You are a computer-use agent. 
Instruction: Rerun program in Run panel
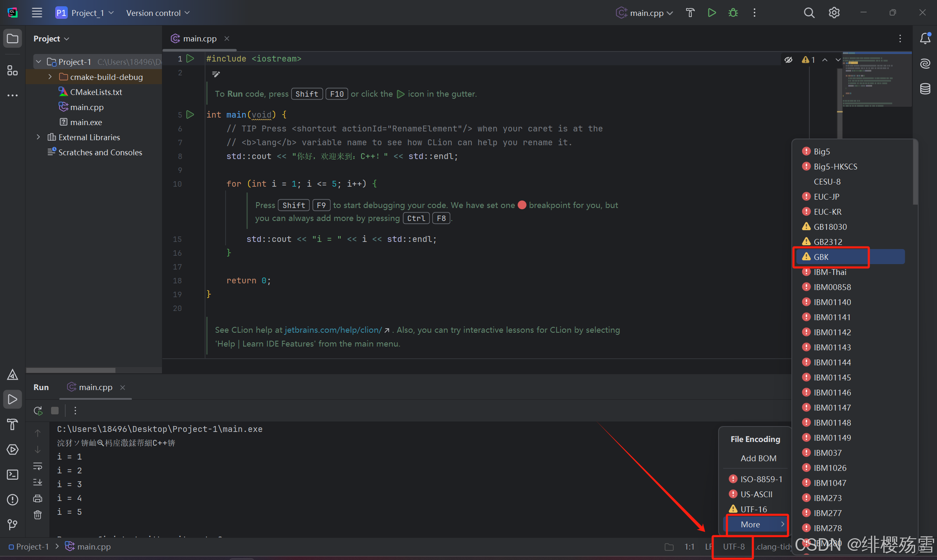tap(38, 411)
